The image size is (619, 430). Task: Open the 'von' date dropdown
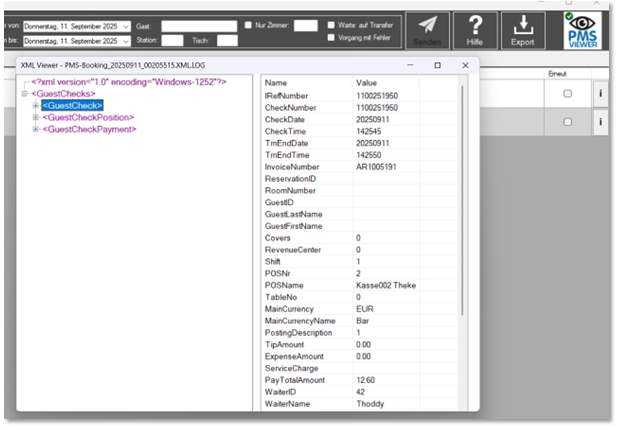pos(126,26)
